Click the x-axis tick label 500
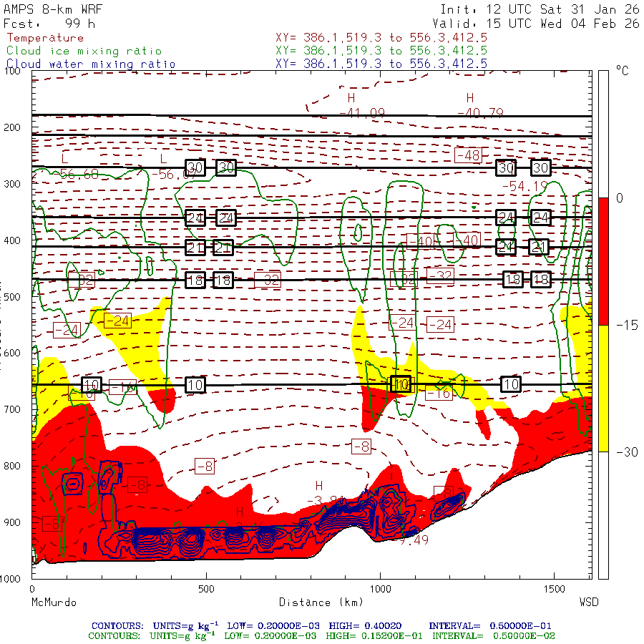This screenshot has width=644, height=644. click(x=206, y=589)
